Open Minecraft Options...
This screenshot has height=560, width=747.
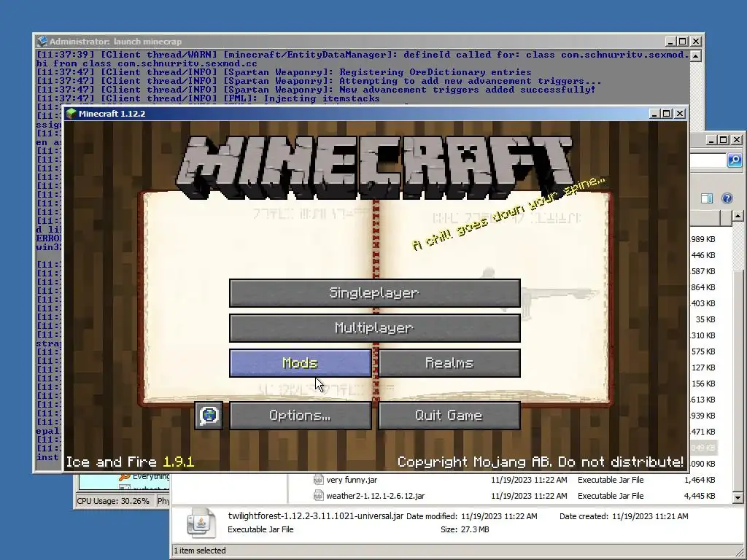click(x=300, y=416)
